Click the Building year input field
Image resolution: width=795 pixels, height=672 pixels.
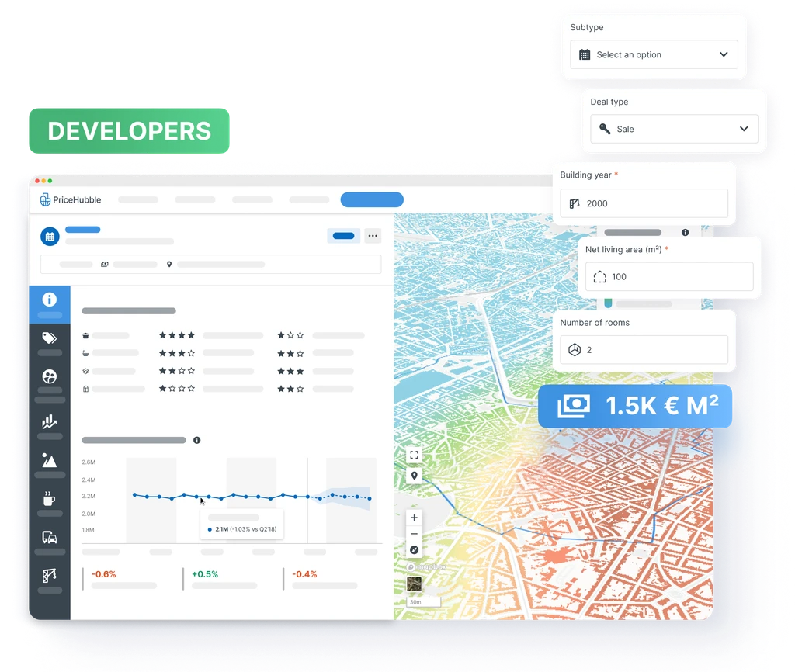pyautogui.click(x=644, y=203)
